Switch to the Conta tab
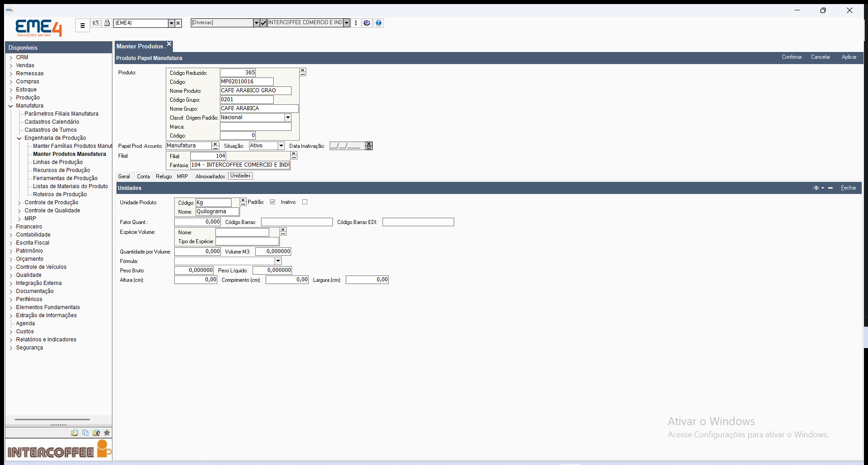Viewport: 868px width, 465px height. tap(143, 177)
